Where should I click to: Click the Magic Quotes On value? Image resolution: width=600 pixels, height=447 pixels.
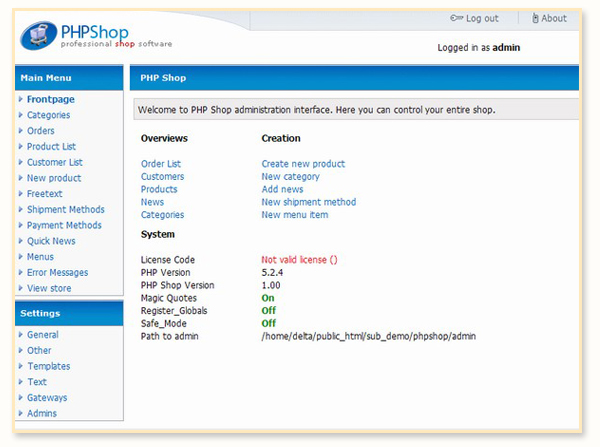[x=268, y=298]
